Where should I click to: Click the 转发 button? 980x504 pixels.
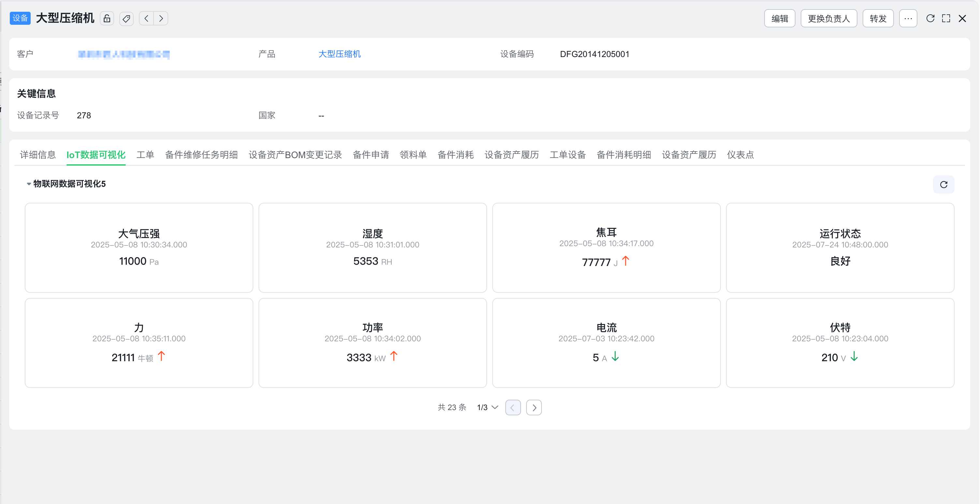pyautogui.click(x=878, y=18)
